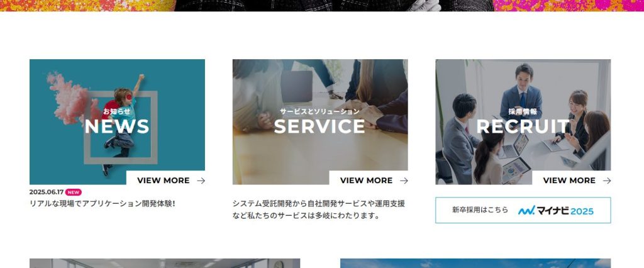Click the large SERVICE heading text
The width and height of the screenshot is (644, 268).
[x=319, y=126]
